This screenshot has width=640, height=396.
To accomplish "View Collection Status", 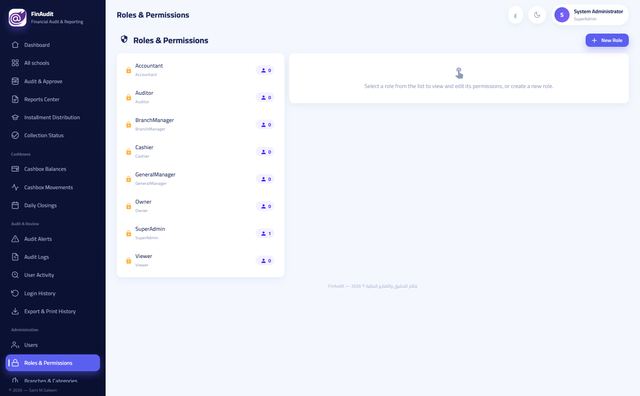I will 53,135.
